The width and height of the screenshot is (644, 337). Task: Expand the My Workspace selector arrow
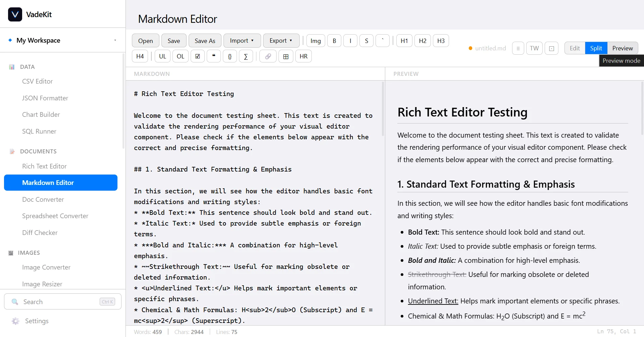click(115, 40)
